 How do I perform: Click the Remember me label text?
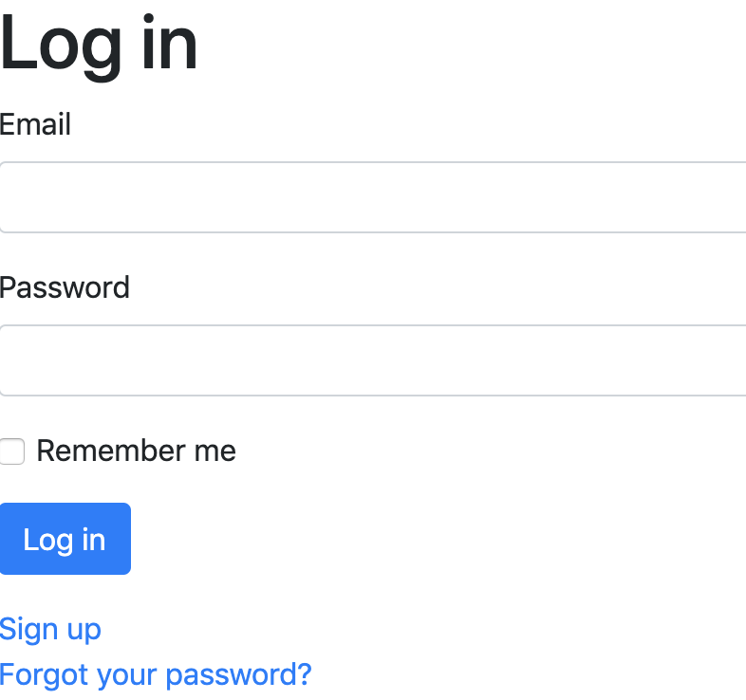[136, 451]
